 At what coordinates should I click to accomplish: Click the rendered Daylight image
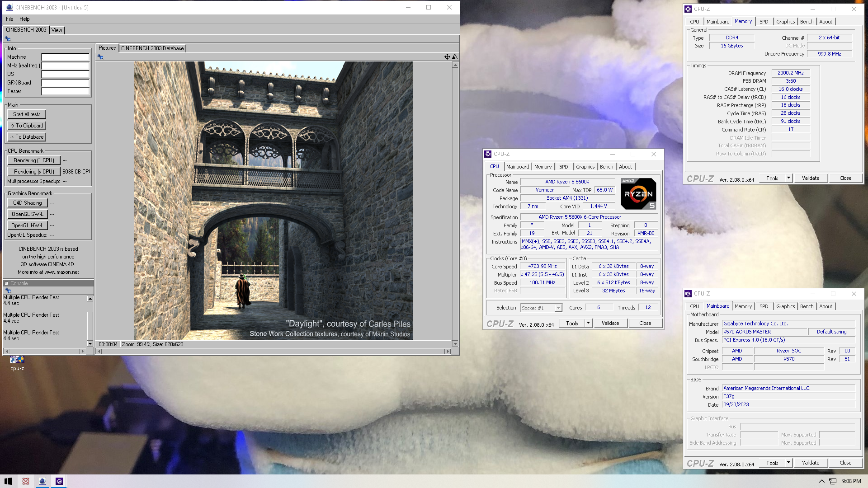coord(273,201)
